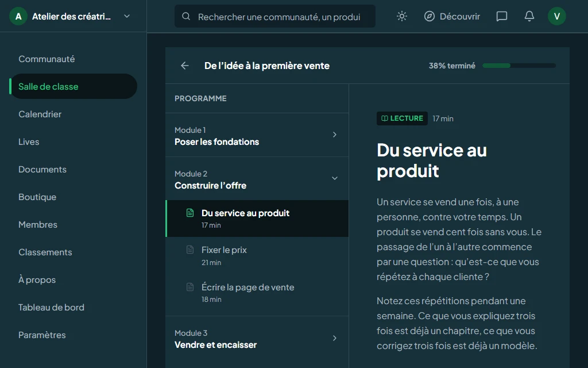Expand Module 1 Poser les fondations chevron
This screenshot has height=368, width=588.
point(335,135)
